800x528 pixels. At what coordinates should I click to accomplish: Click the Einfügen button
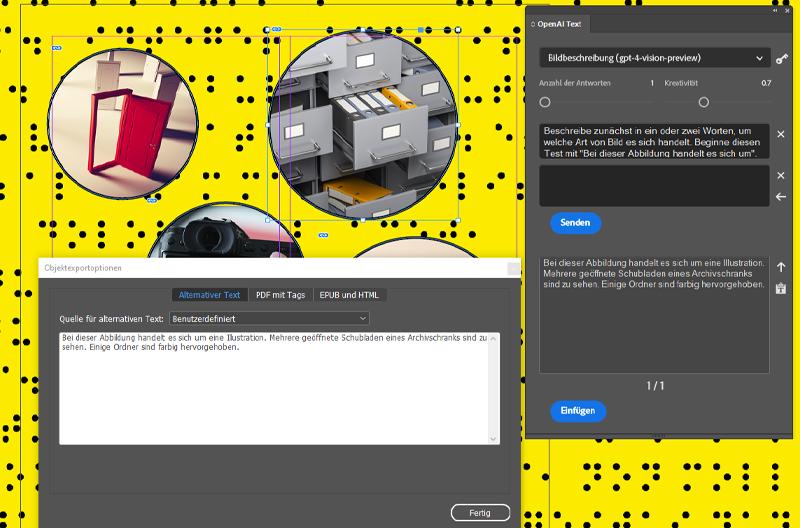click(x=578, y=411)
